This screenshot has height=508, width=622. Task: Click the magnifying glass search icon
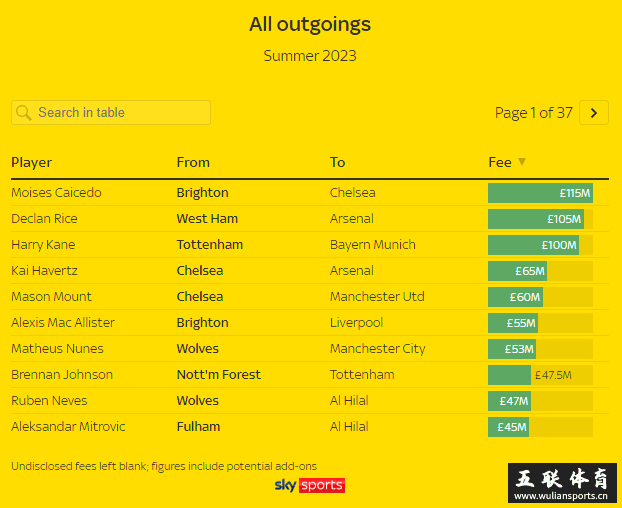coord(24,113)
